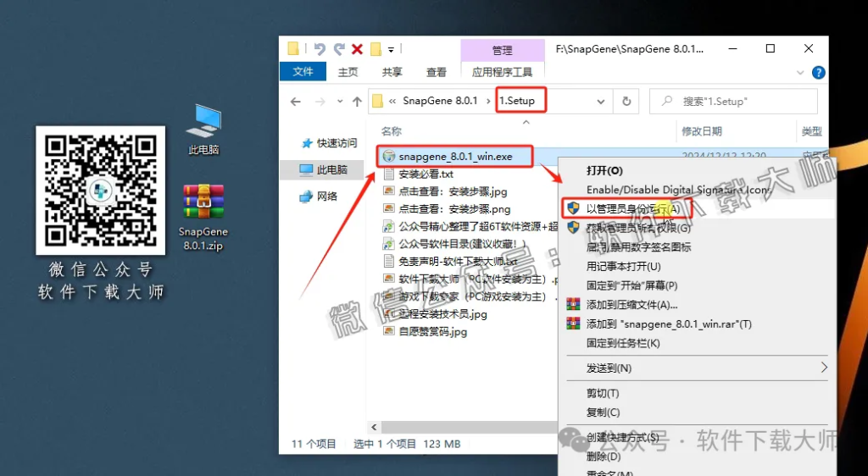Viewport: 868px width, 476px height.
Task: Open the quick access toolbar customize arrow
Action: 391,50
